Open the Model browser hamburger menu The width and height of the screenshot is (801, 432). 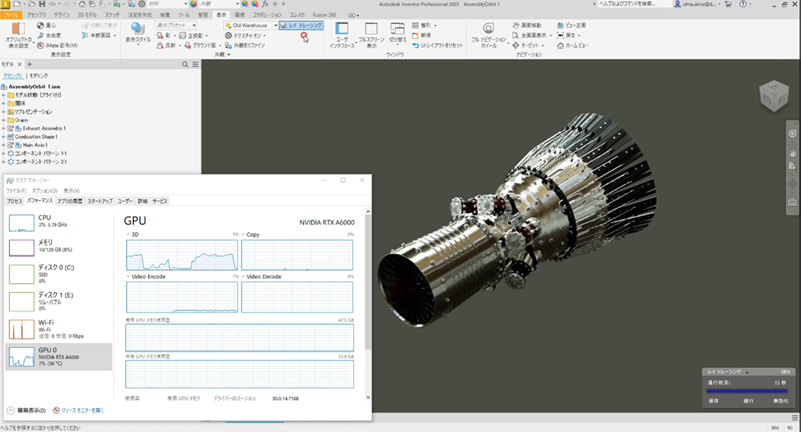click(x=195, y=64)
